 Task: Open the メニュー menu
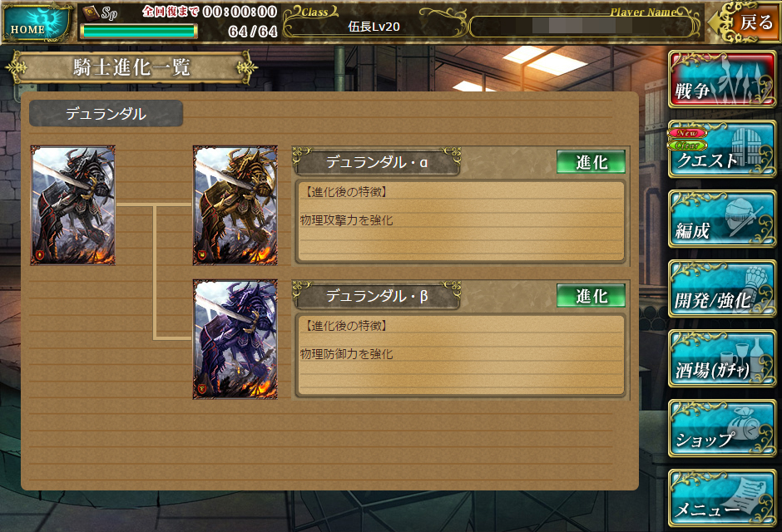click(723, 498)
